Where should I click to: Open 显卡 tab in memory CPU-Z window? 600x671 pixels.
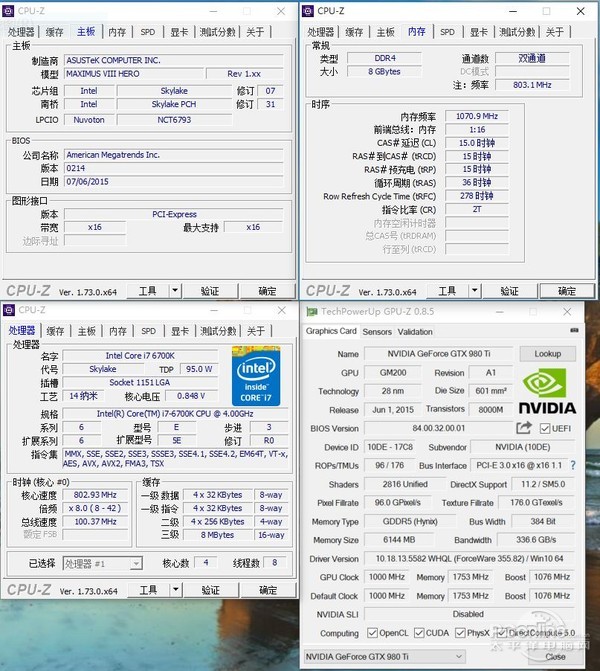tap(478, 32)
